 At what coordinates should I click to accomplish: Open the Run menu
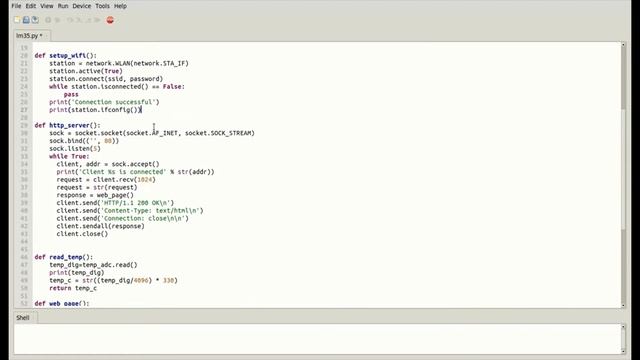(63, 6)
